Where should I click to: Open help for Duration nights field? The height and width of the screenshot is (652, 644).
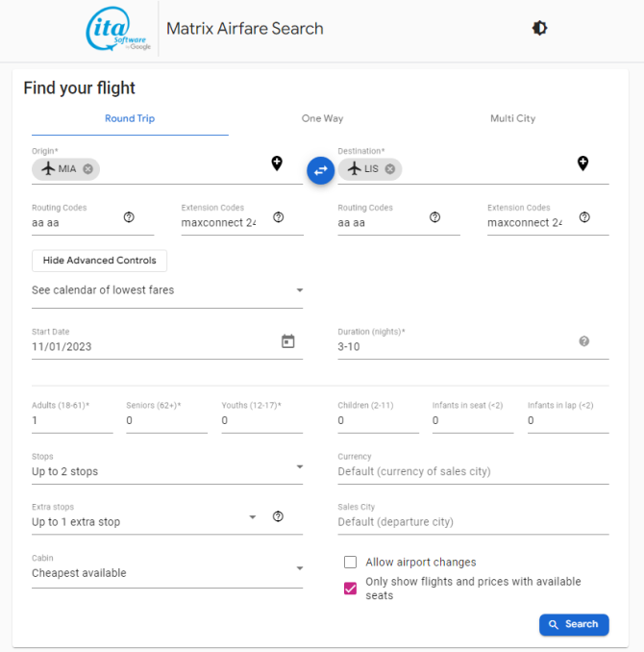pyautogui.click(x=583, y=341)
